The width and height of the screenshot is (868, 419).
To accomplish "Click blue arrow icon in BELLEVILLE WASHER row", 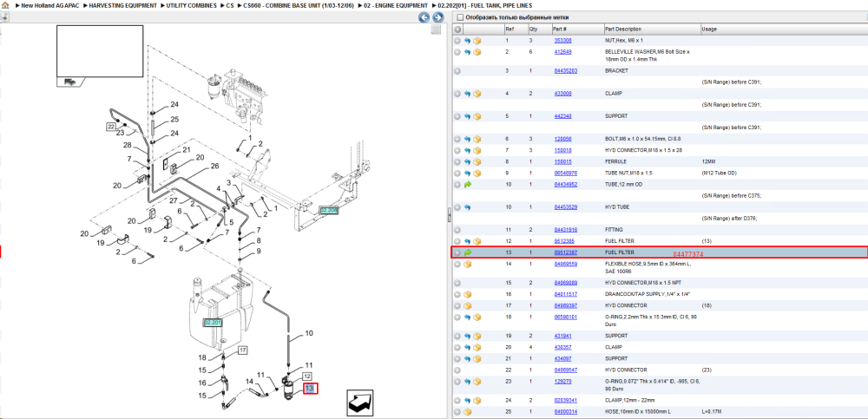I will point(467,52).
